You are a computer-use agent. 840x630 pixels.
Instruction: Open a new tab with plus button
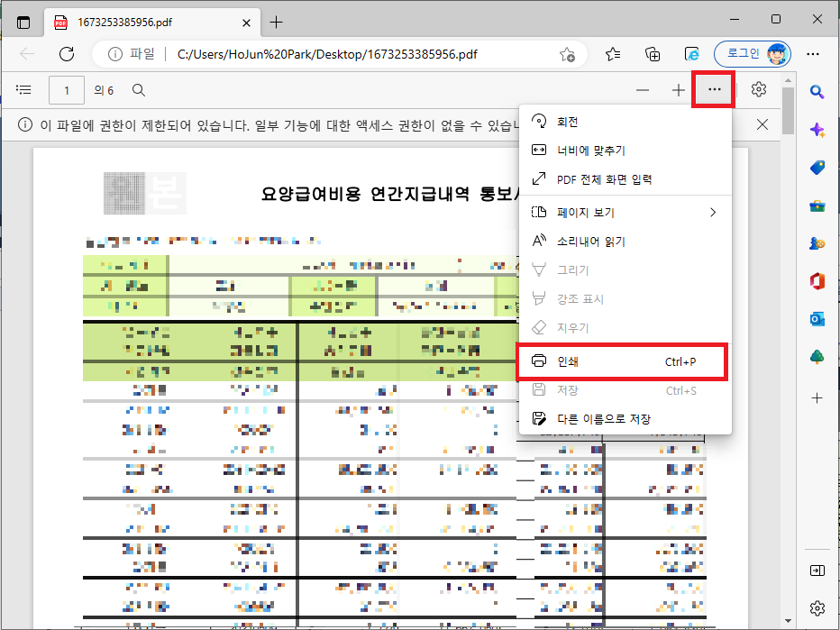click(276, 23)
